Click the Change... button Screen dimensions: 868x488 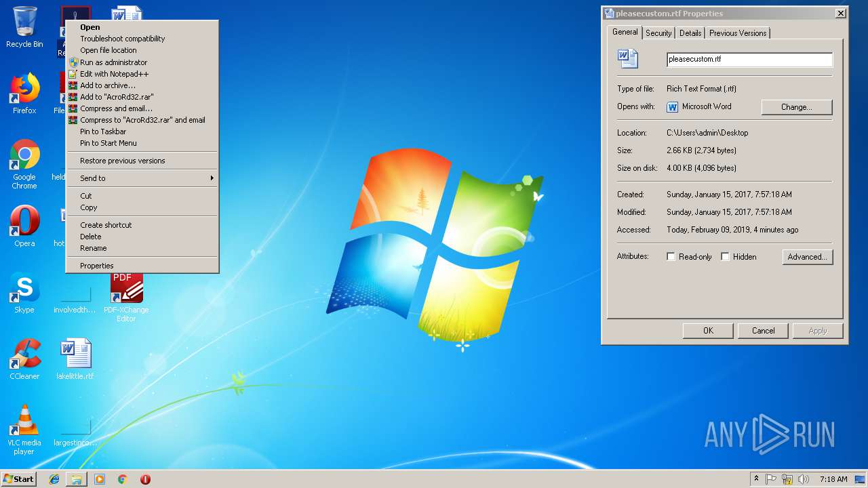[x=797, y=107]
